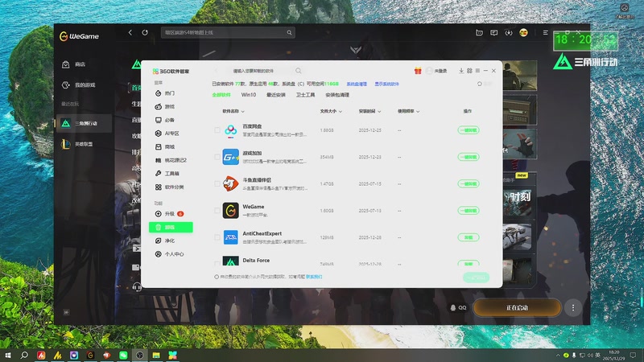The width and height of the screenshot is (644, 362).
Task: Collapse WeGame sidebar with bottom-left arrow
Action: [66, 312]
